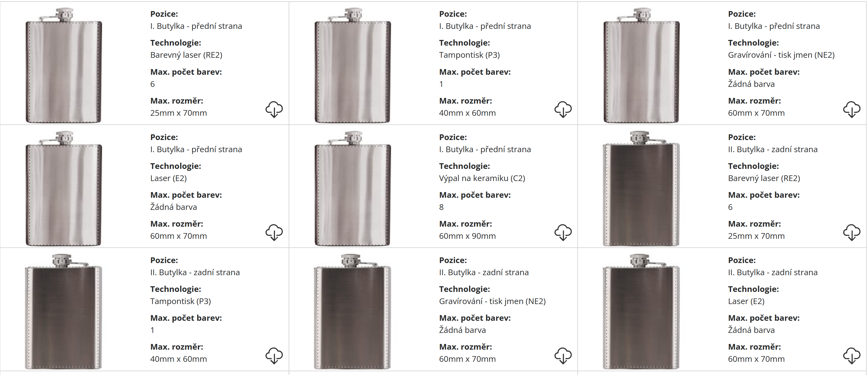Download template for back side Gravírování (NE2)

click(x=563, y=356)
